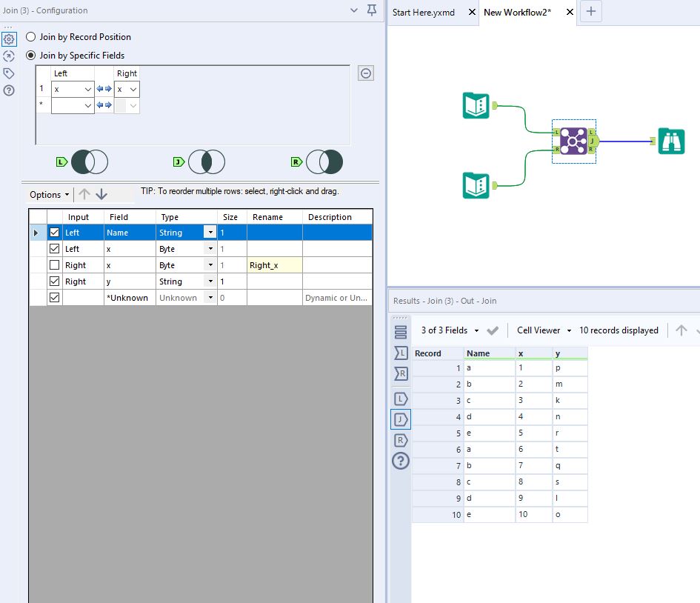Open the Cell Viewer dropdown
700x603 pixels.
tap(544, 330)
